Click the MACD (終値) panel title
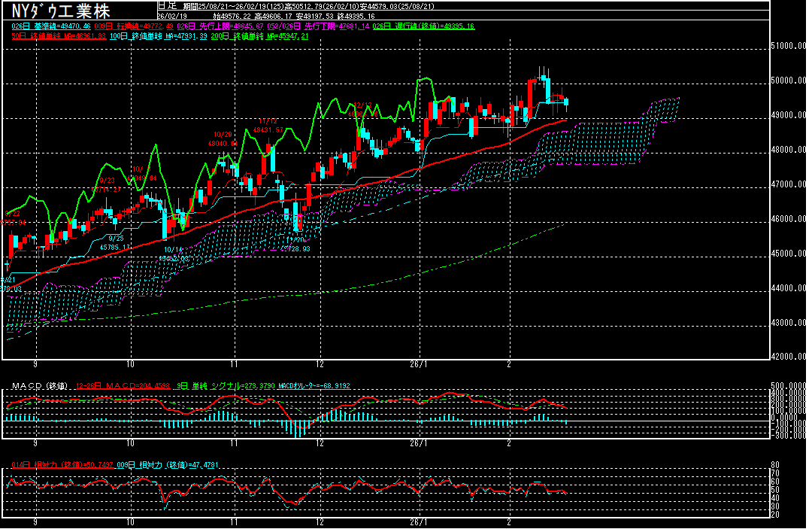Screen dimensions: 812x529 pyautogui.click(x=39, y=386)
